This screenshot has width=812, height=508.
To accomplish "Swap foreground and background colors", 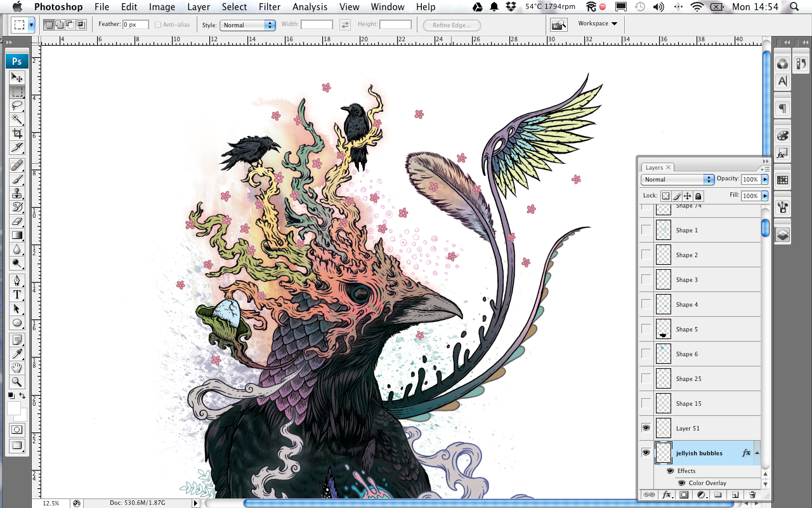I will coord(22,396).
